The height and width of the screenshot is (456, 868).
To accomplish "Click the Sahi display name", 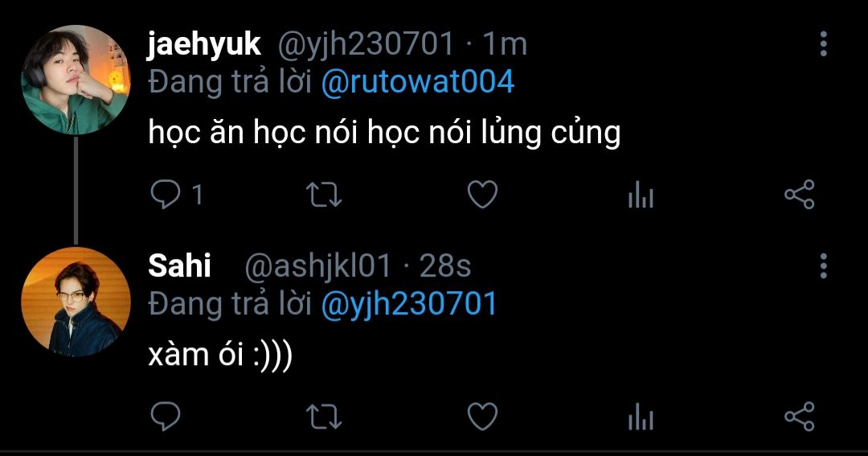I will pyautogui.click(x=179, y=266).
